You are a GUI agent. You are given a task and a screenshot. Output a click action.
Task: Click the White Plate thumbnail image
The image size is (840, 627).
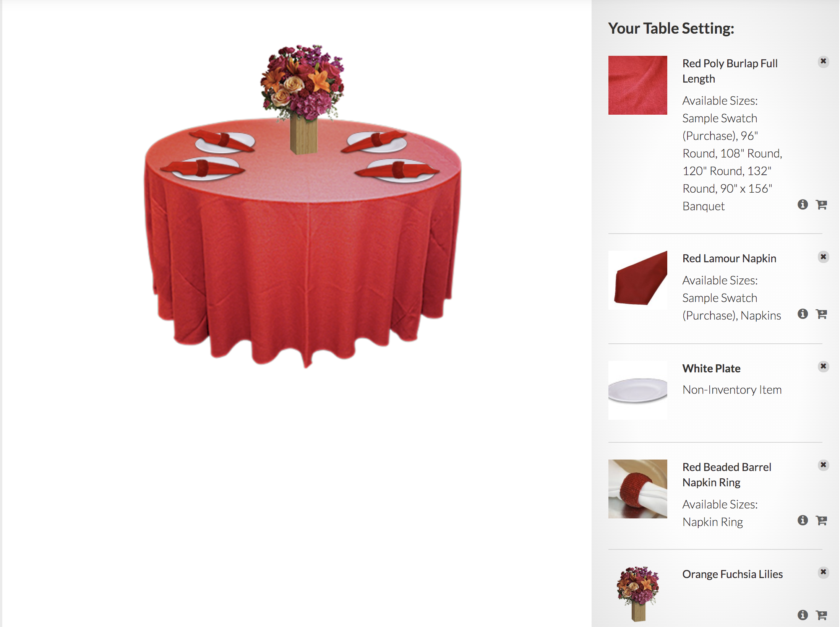[x=637, y=390]
